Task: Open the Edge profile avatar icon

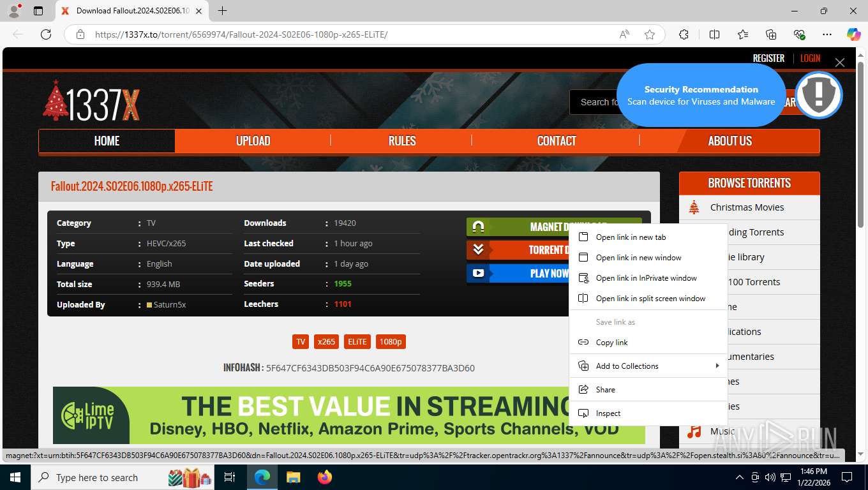Action: pyautogui.click(x=13, y=11)
